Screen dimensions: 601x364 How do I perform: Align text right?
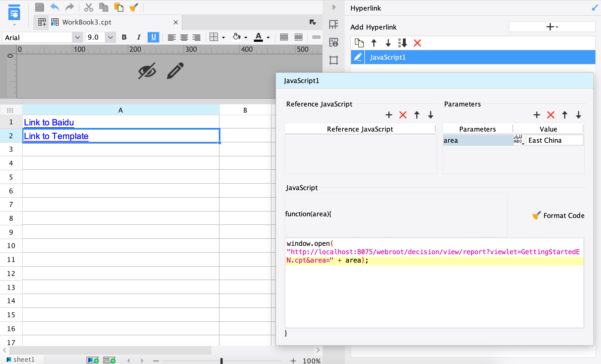(196, 37)
